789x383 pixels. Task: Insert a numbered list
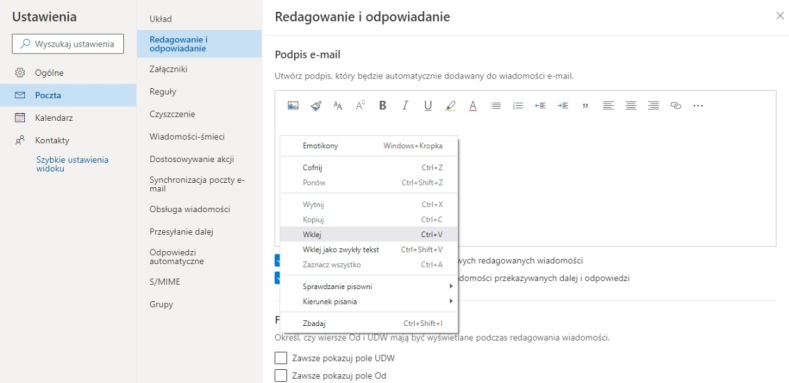[x=518, y=106]
